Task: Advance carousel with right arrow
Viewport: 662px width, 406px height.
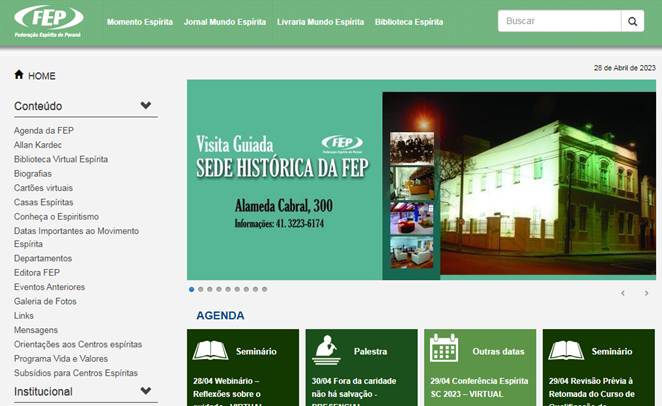Action: 646,293
